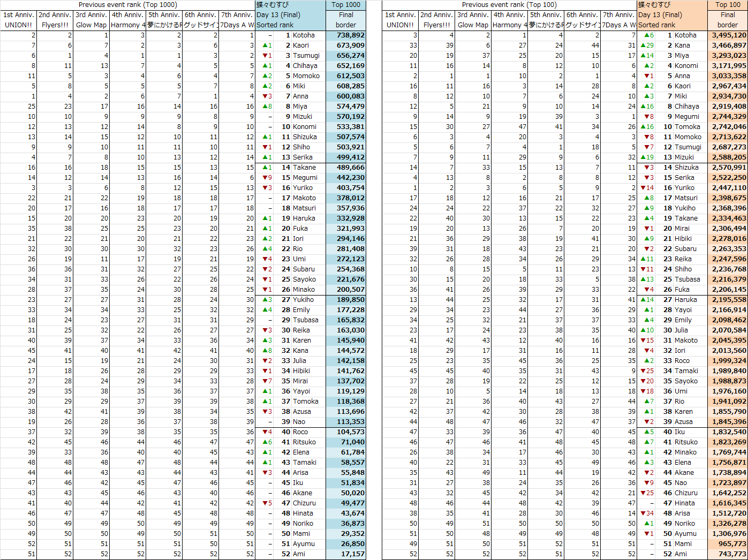This screenshot has height=560, width=748.
Task: Select Minako's border value 200,507
Action: (x=346, y=290)
